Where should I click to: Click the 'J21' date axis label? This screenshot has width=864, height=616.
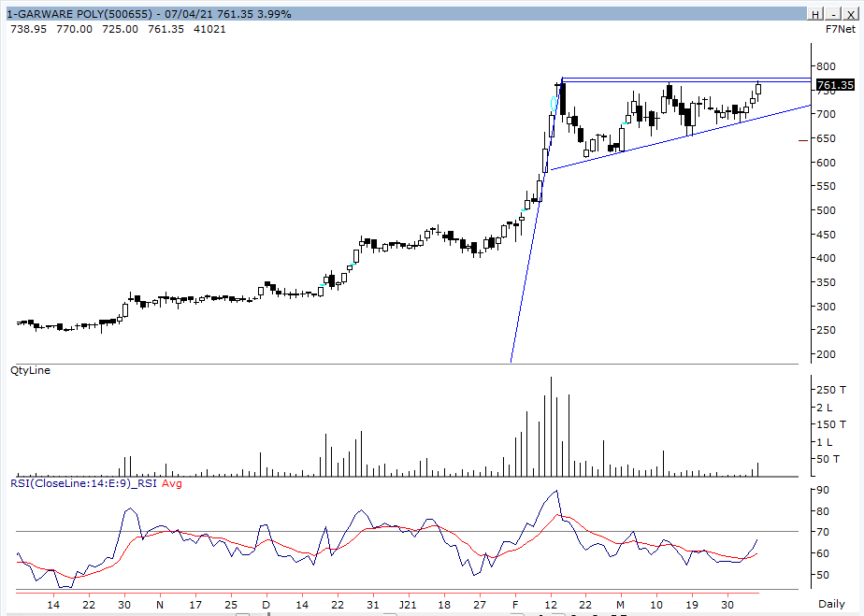coord(408,605)
